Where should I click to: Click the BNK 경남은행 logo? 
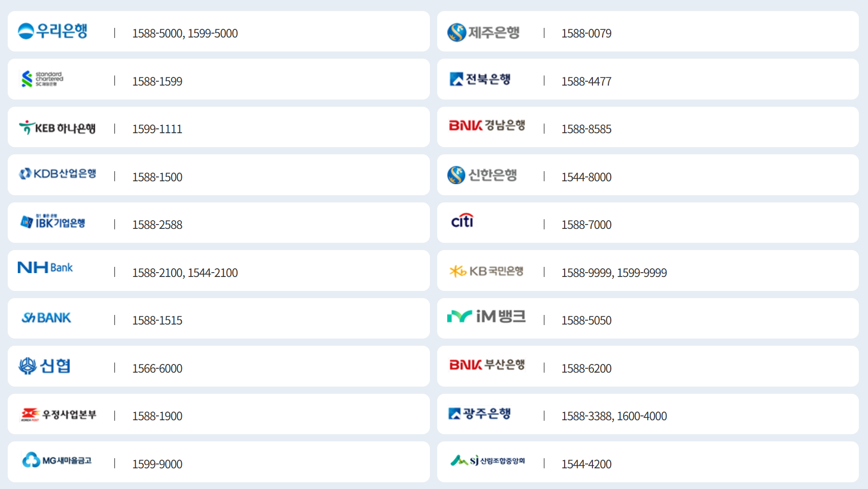point(487,125)
